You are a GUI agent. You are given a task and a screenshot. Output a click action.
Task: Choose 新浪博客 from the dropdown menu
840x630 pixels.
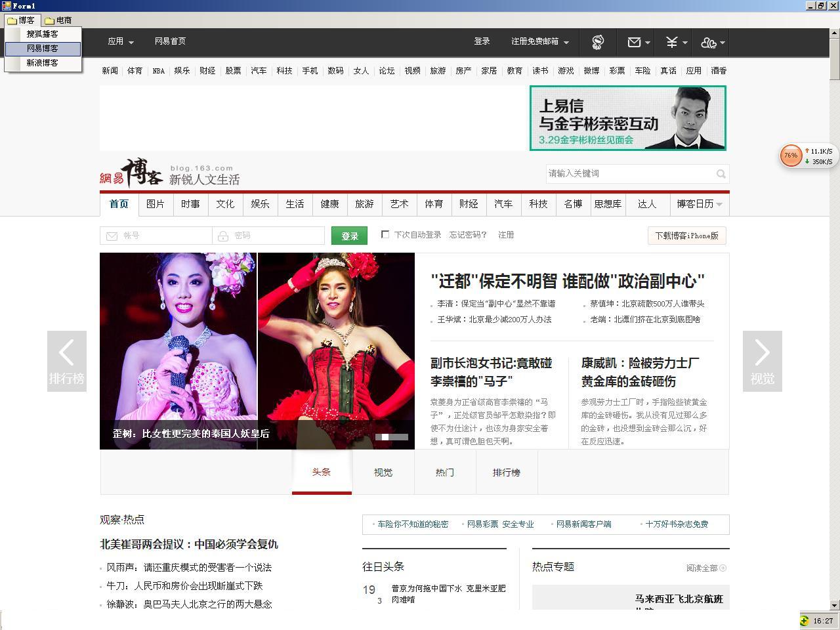pyautogui.click(x=43, y=63)
